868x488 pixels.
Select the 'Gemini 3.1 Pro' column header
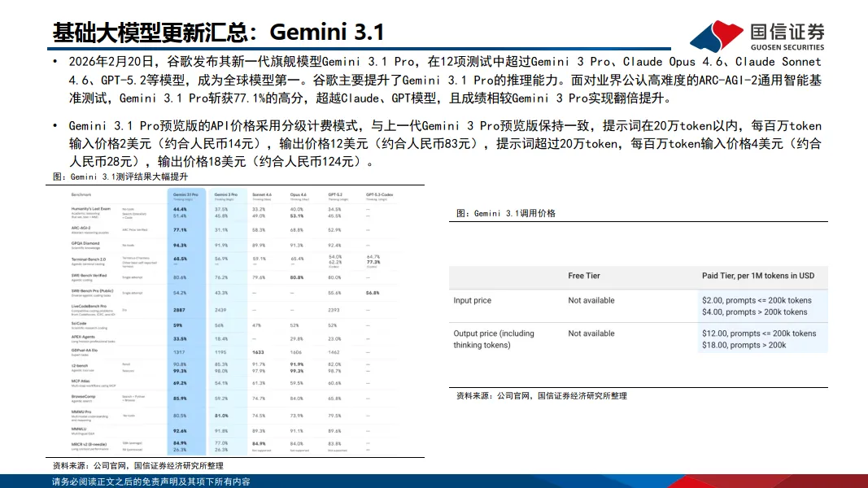pyautogui.click(x=185, y=196)
